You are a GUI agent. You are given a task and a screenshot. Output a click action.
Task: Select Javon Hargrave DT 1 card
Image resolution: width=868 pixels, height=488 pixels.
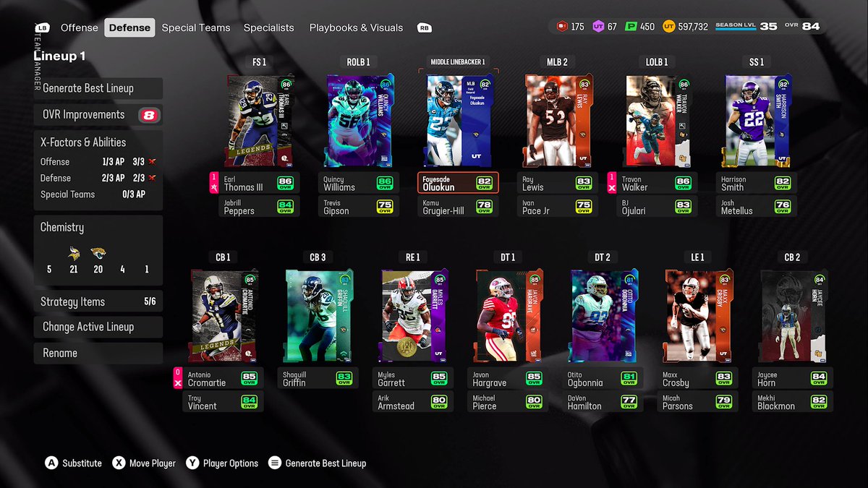tap(509, 315)
